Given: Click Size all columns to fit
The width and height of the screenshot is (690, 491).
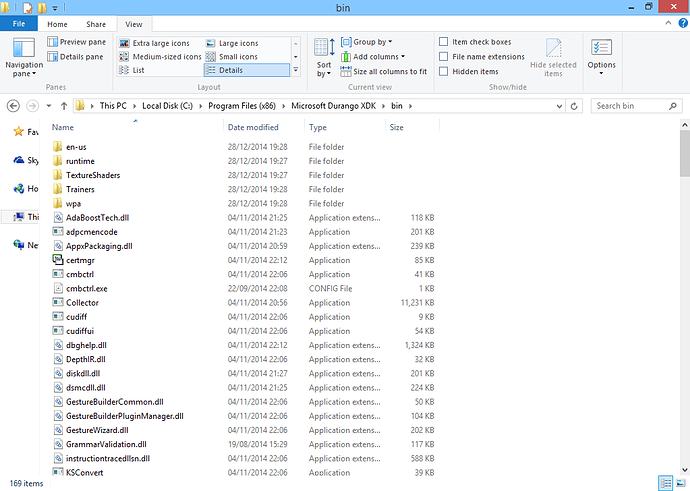Looking at the screenshot, I should point(389,71).
